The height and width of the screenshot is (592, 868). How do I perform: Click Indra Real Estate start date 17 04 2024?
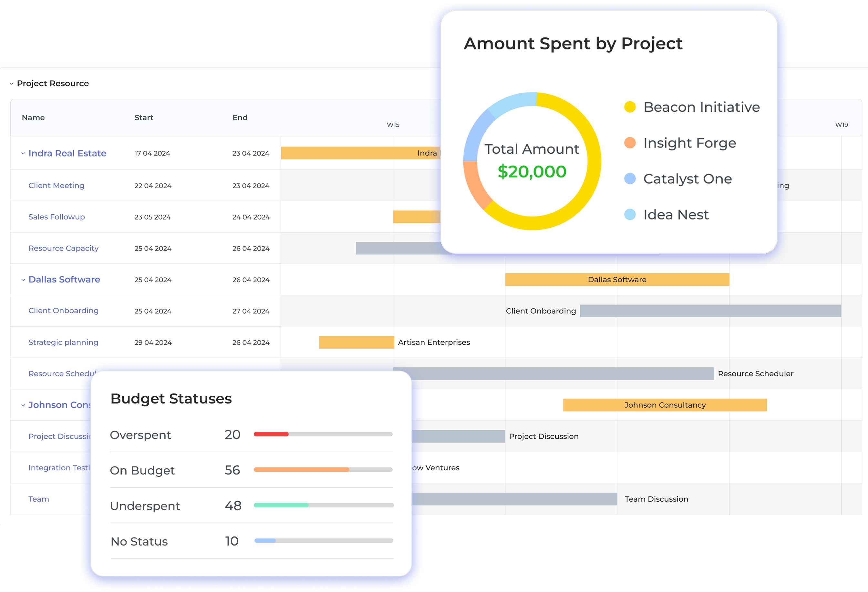(x=152, y=153)
